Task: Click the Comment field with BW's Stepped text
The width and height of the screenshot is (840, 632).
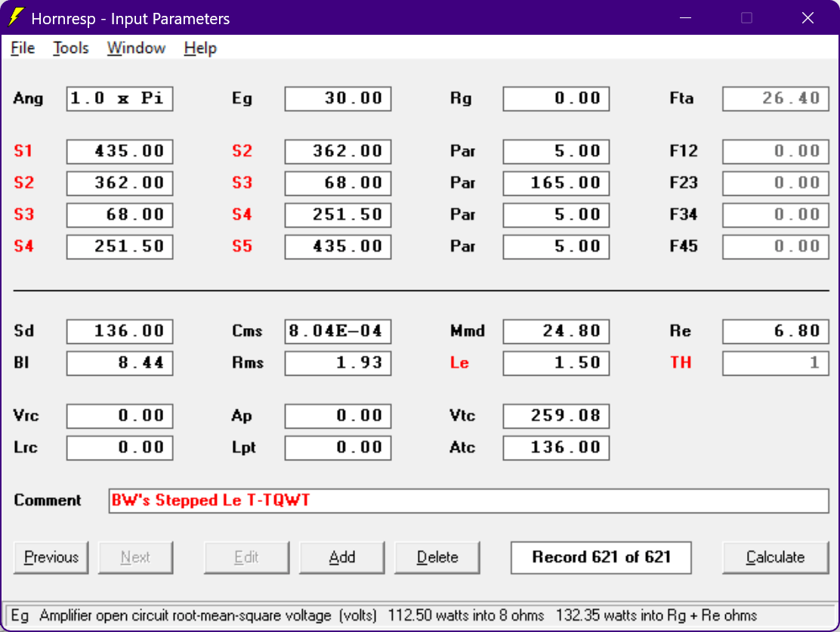Action: point(469,500)
